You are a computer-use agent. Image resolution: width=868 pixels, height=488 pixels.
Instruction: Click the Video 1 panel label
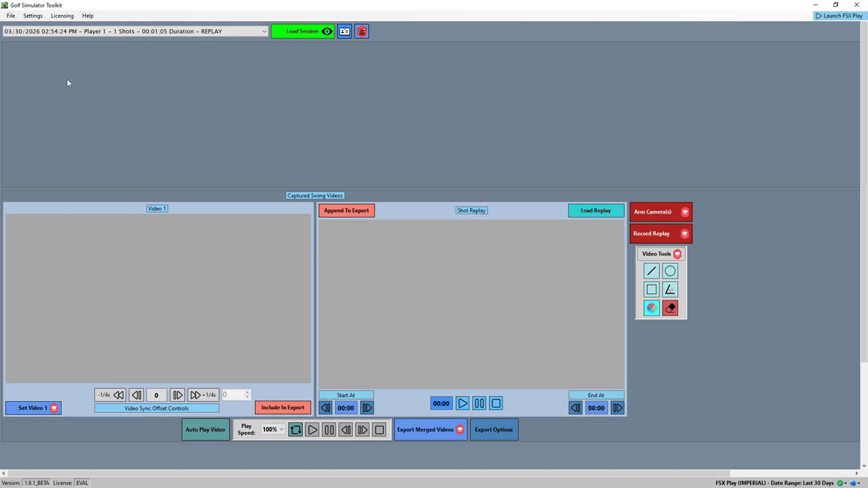coord(157,209)
